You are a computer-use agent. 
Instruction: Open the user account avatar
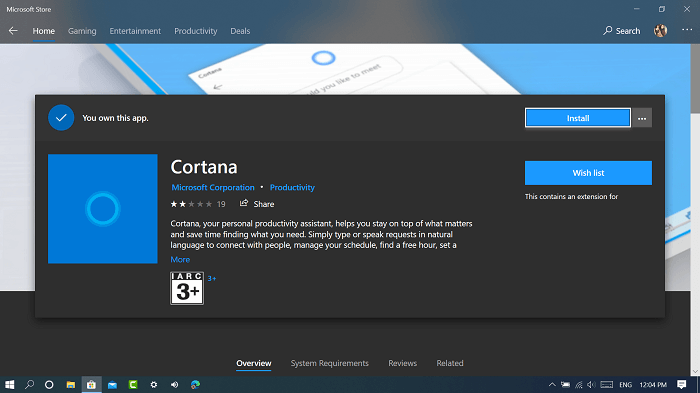click(660, 30)
